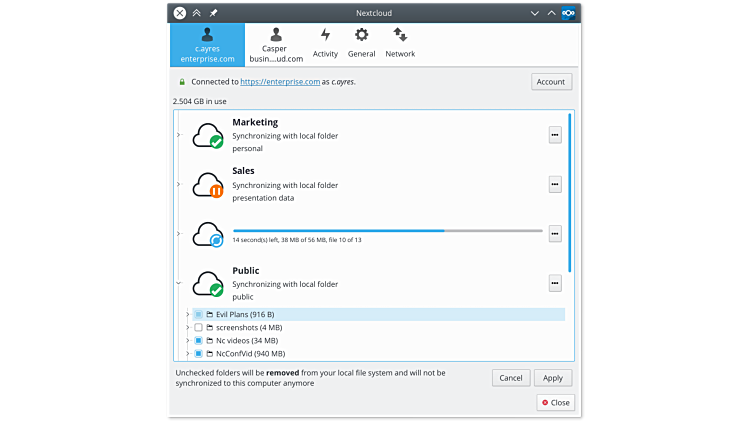Expand the Evil Plans folder tree
This screenshot has height=423, width=752.
pyautogui.click(x=187, y=314)
